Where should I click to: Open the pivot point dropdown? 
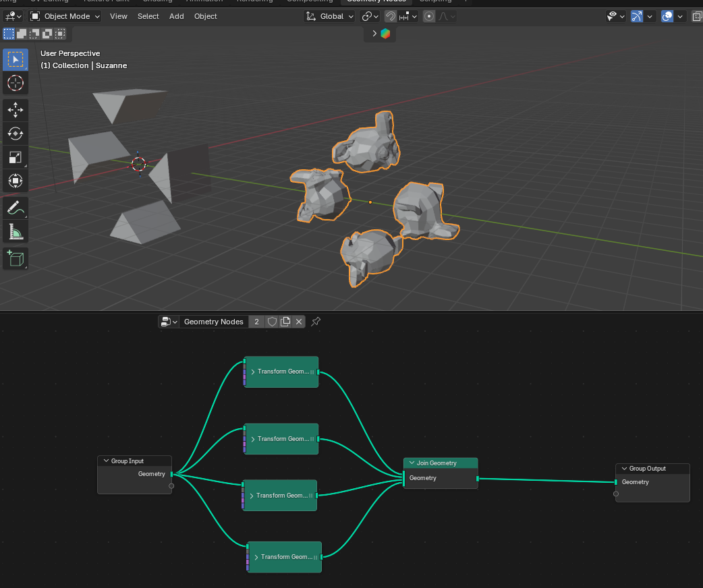370,17
